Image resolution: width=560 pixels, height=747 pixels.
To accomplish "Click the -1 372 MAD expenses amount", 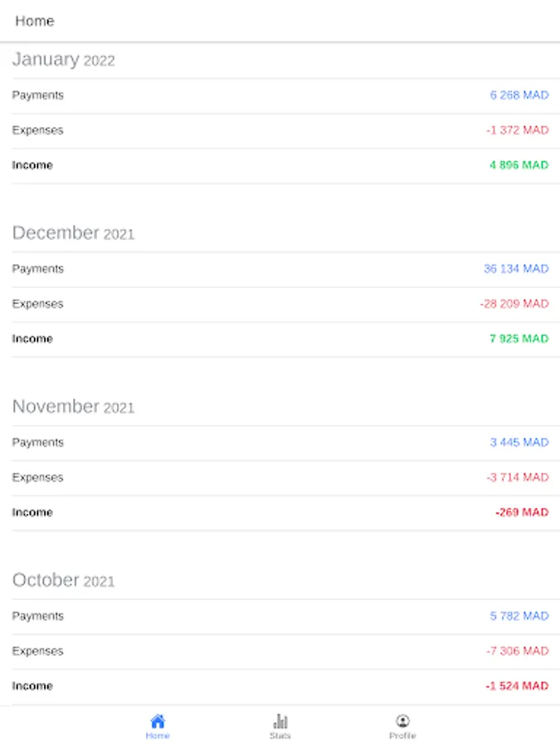I will coord(517,130).
